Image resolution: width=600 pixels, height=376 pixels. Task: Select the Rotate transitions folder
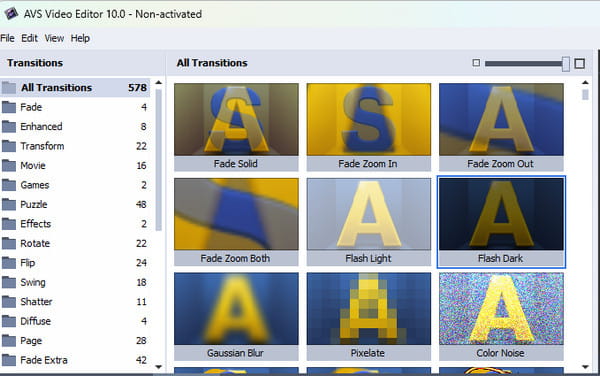75,243
